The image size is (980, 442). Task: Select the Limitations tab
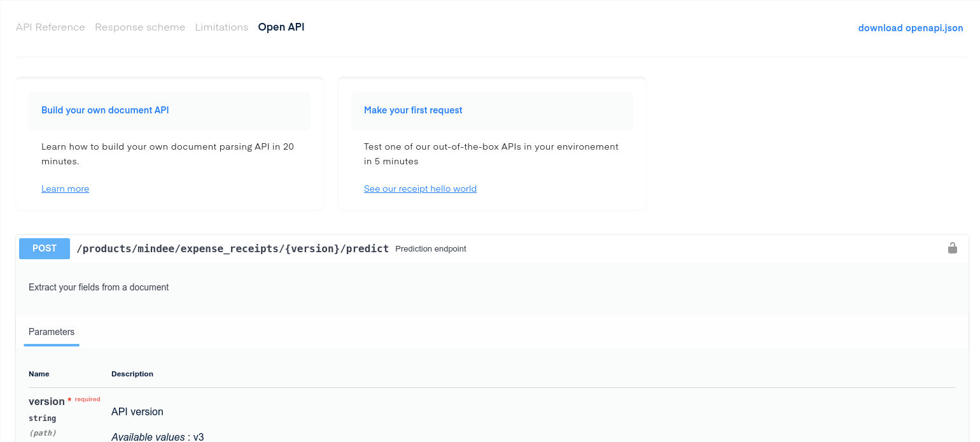pos(221,27)
